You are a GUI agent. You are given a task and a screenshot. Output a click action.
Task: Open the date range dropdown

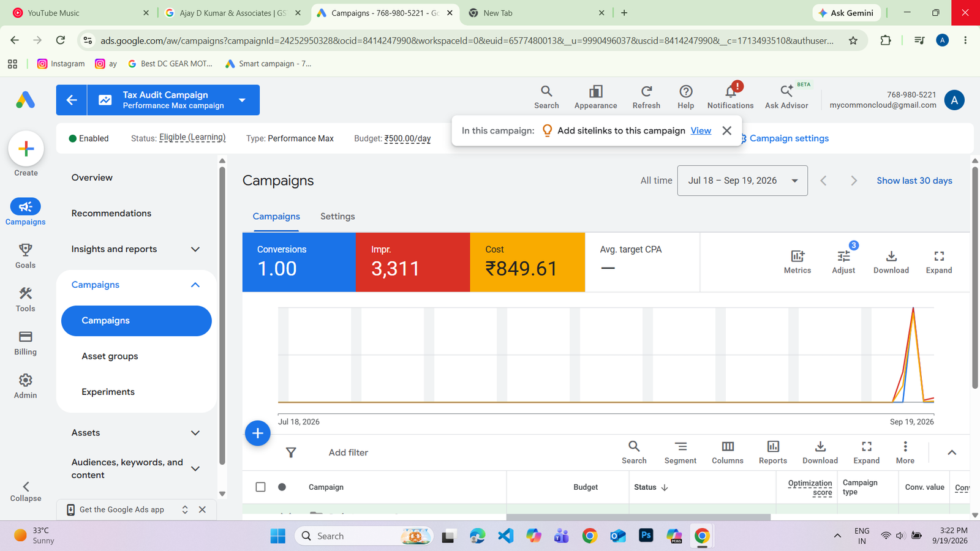point(742,181)
